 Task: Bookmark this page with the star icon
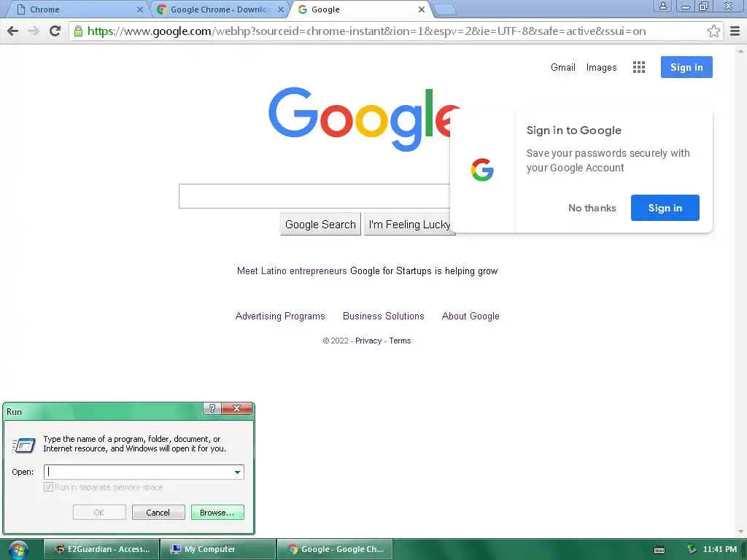point(713,31)
